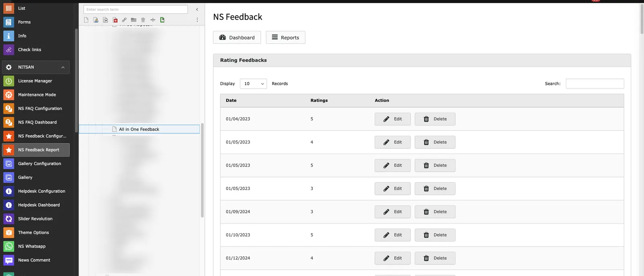This screenshot has width=644, height=276.
Task: Select the recycler trash icon in tree toolbar
Action: pos(143,20)
